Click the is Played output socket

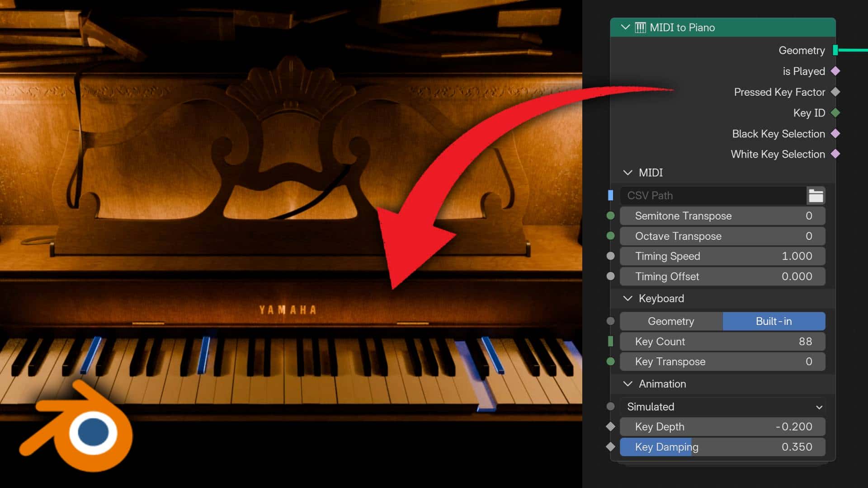(835, 71)
